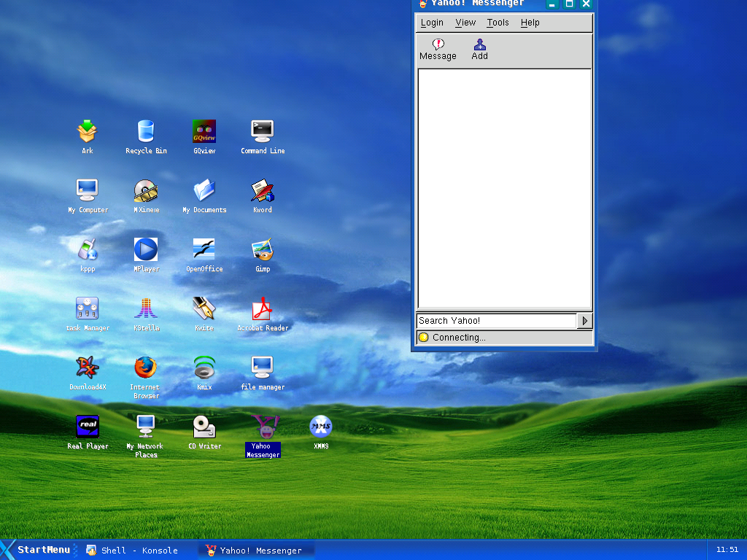The width and height of the screenshot is (747, 560).
Task: Open the Login menu in Yahoo Messenger
Action: click(x=432, y=23)
